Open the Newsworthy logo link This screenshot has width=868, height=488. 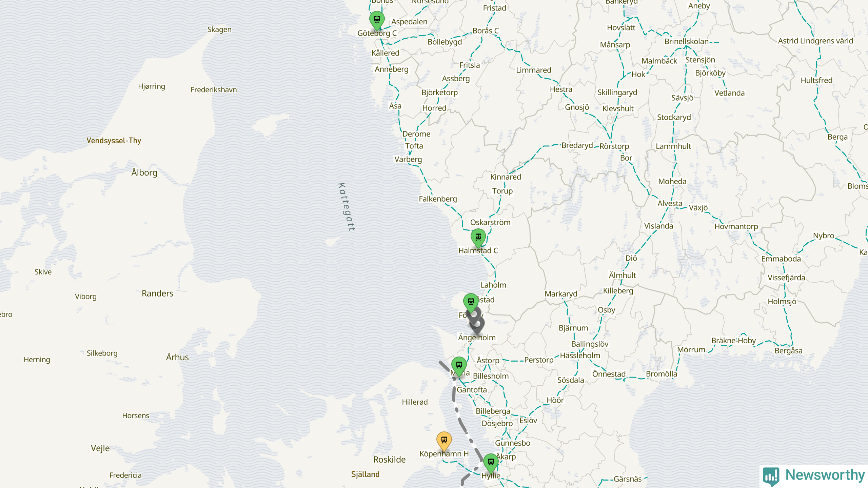814,476
